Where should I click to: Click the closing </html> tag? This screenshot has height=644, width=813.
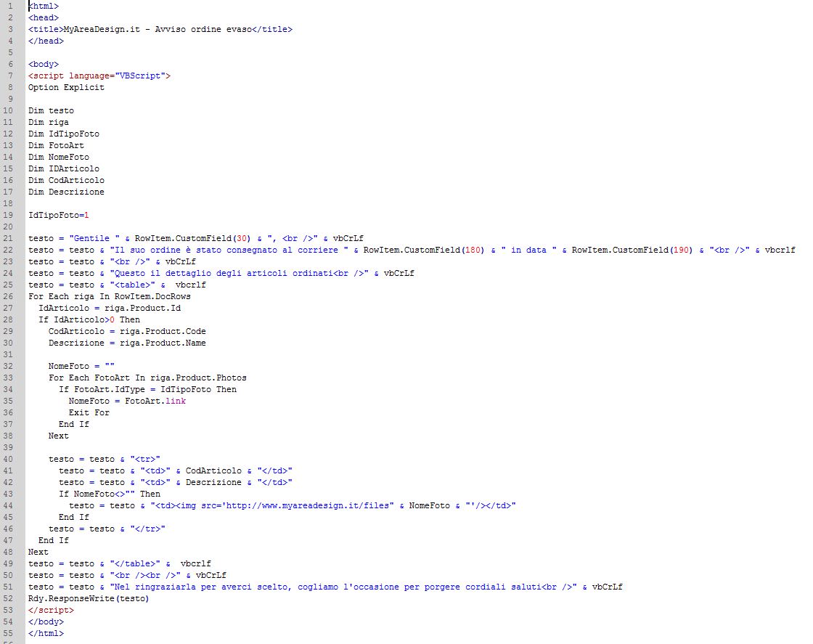(46, 633)
